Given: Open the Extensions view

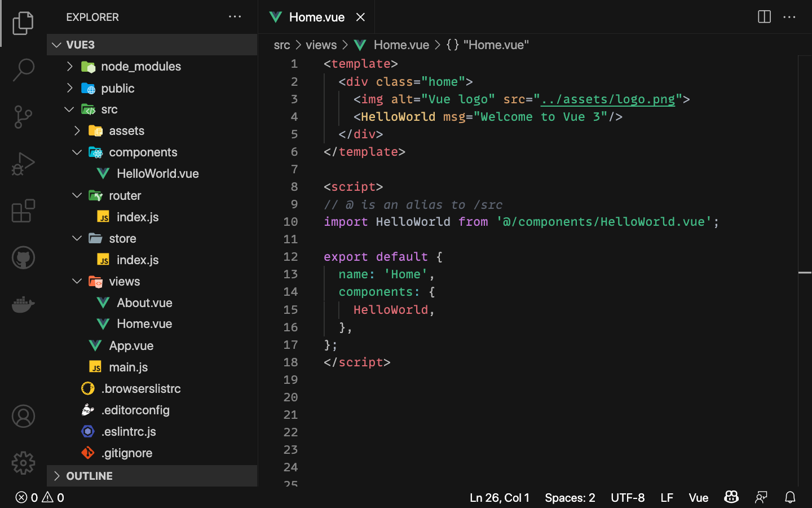Looking at the screenshot, I should [23, 211].
